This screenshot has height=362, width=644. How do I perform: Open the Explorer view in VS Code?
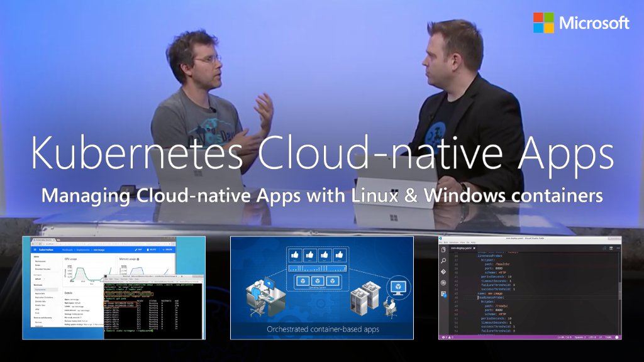(443, 250)
